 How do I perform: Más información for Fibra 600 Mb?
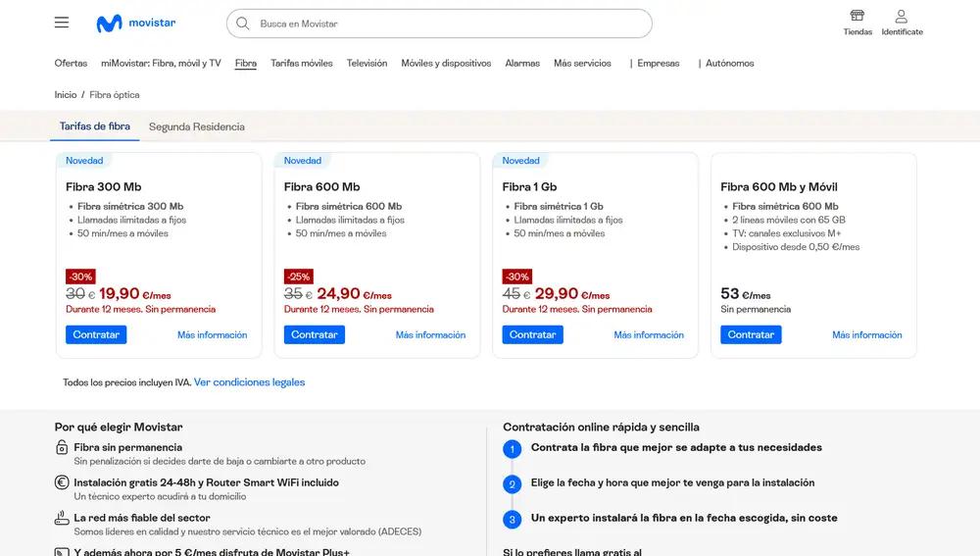pyautogui.click(x=430, y=335)
